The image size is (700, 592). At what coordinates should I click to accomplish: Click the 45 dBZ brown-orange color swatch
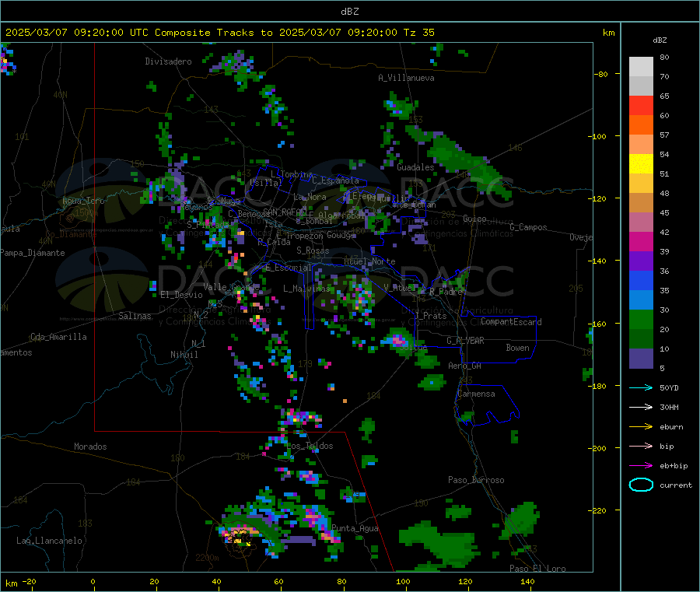641,203
